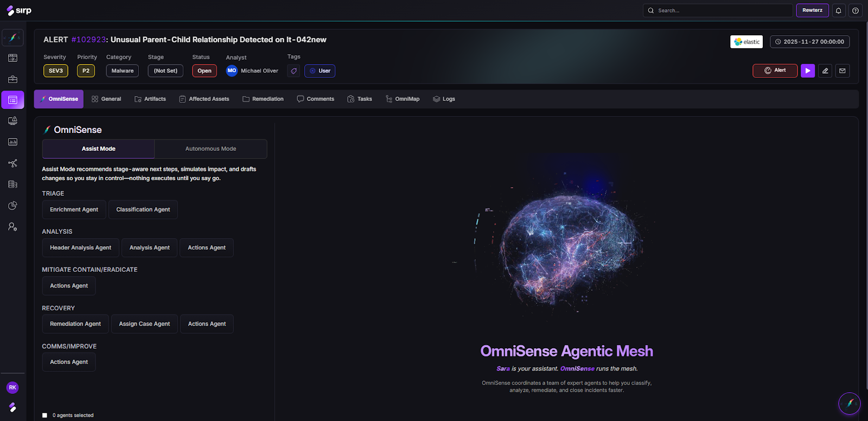Click the Search input field
The width and height of the screenshot is (868, 421).
click(722, 10)
